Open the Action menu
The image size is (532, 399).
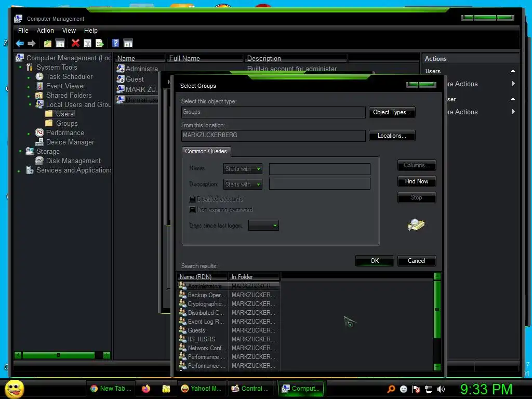coord(45,31)
